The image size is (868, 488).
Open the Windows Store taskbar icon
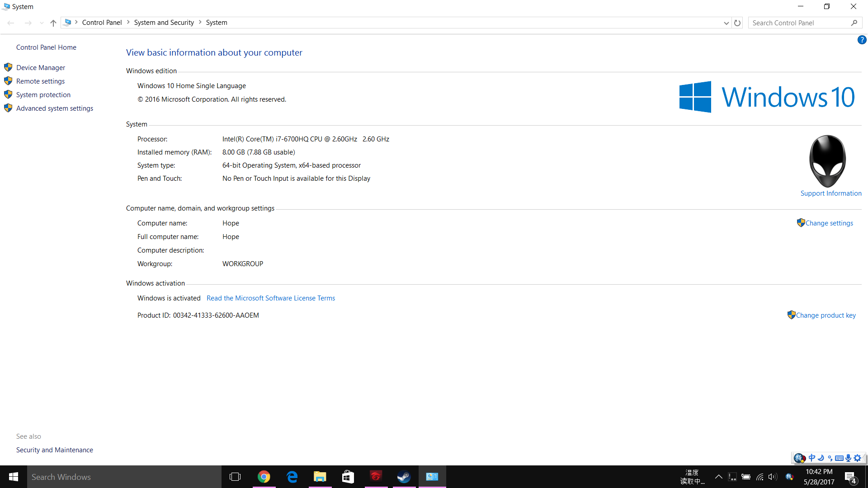348,477
